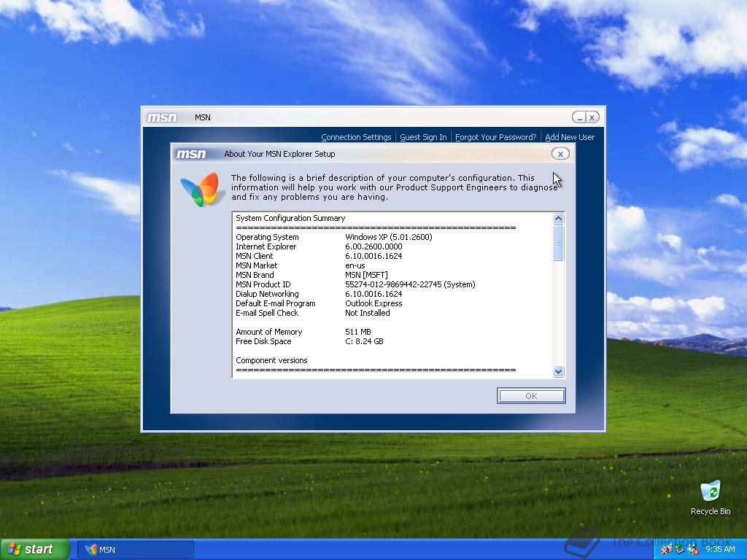Click the 'MSN Client' label
747x560 pixels.
click(255, 256)
